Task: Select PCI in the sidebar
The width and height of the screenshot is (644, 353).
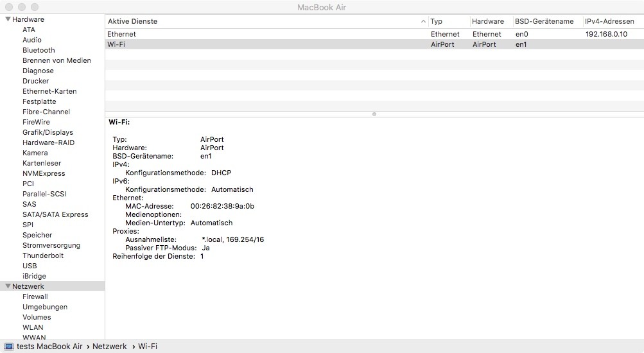Action: pyautogui.click(x=28, y=184)
